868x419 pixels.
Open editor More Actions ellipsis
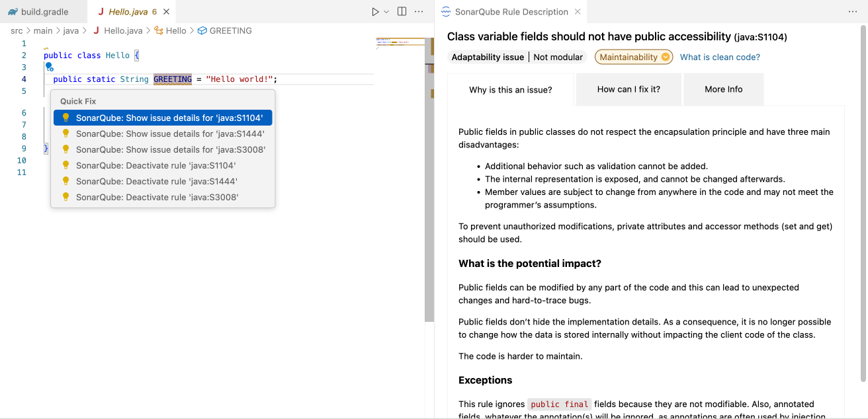419,12
